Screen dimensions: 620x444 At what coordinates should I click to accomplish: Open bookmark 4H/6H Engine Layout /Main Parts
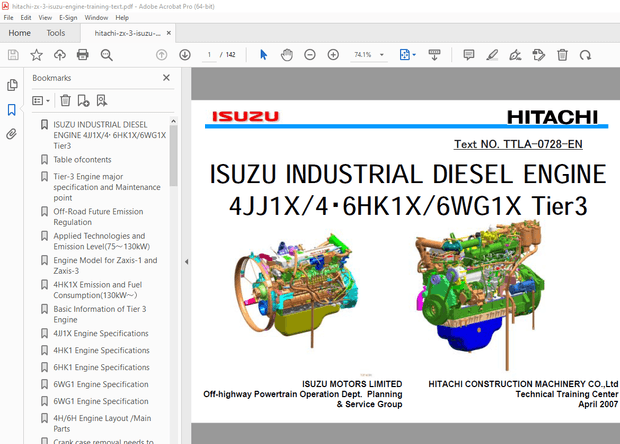(x=102, y=423)
